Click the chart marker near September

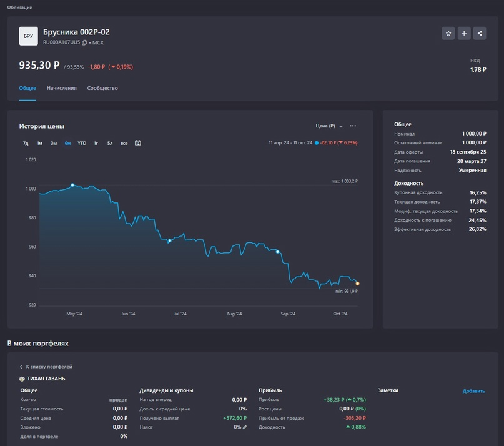point(277,252)
